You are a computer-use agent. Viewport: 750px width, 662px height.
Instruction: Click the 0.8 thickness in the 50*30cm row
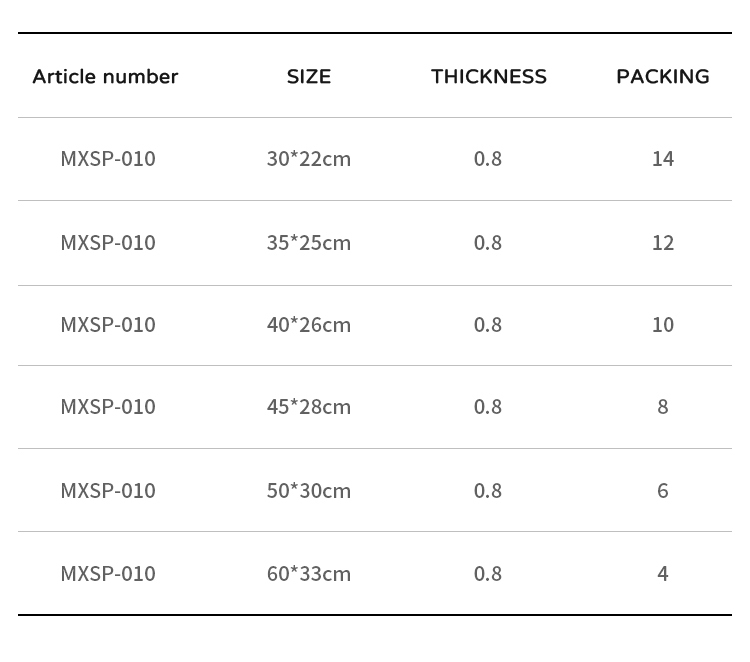click(x=488, y=491)
